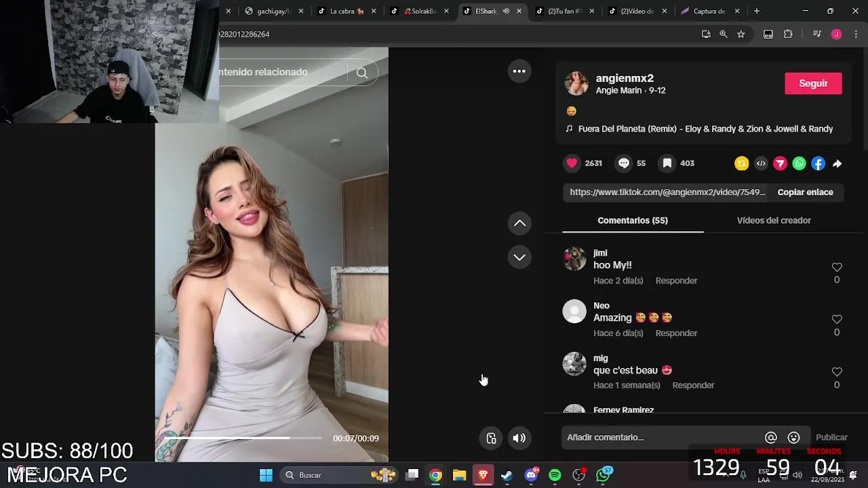
Task: Open WhatsApp from taskbar
Action: pos(603,475)
